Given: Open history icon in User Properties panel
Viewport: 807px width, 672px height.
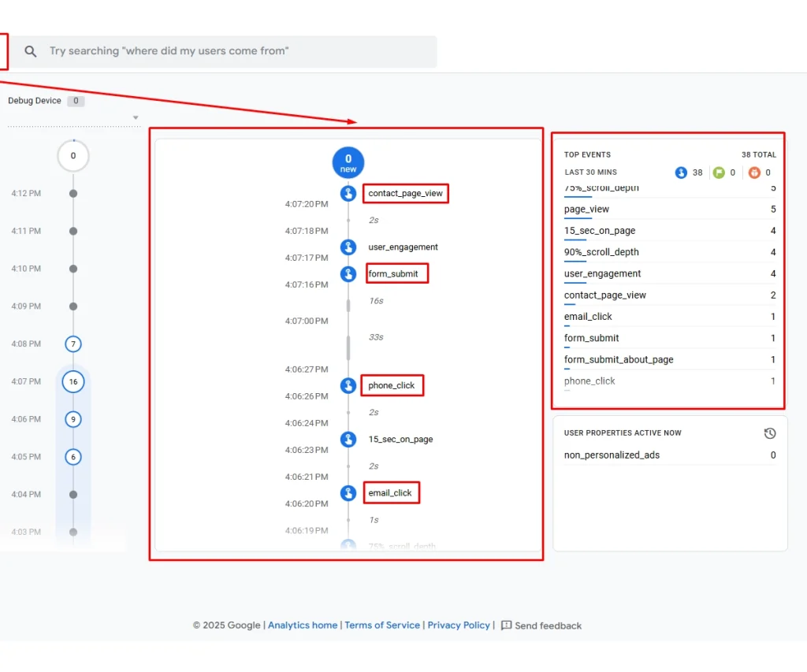Looking at the screenshot, I should tap(770, 433).
